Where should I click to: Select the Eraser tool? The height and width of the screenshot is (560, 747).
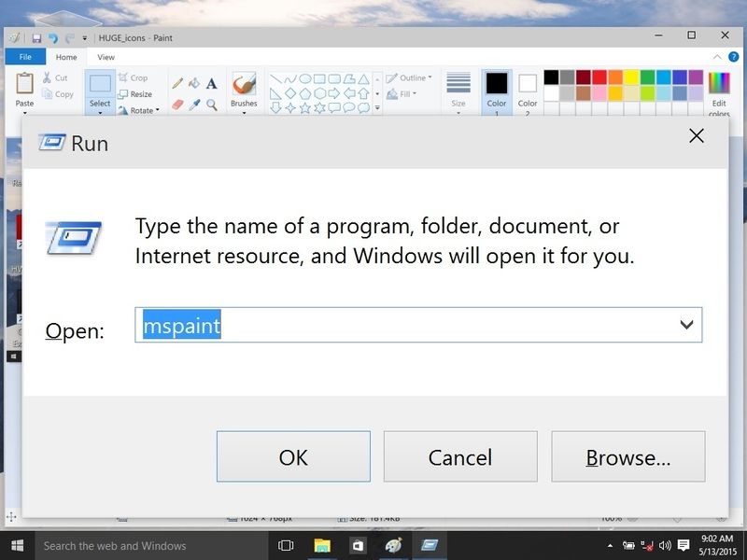[x=177, y=105]
